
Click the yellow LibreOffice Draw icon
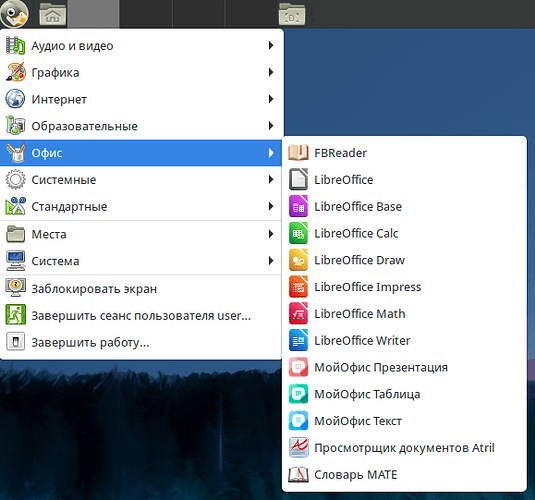[x=298, y=260]
